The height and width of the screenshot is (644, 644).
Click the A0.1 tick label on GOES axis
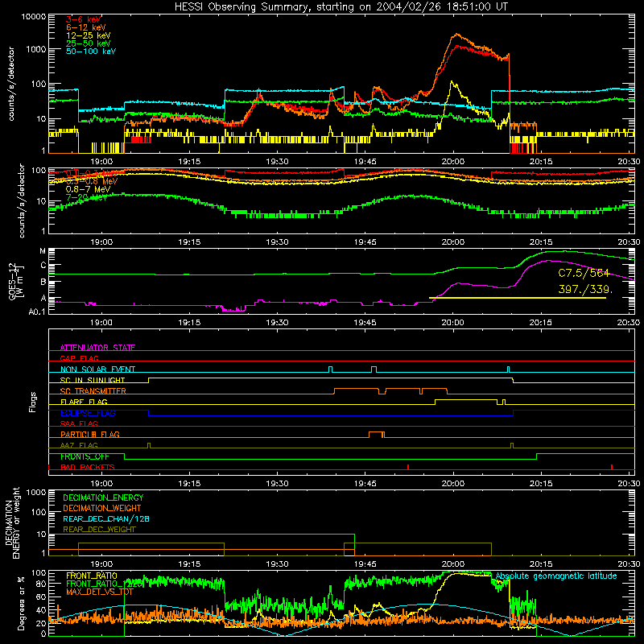pos(37,312)
